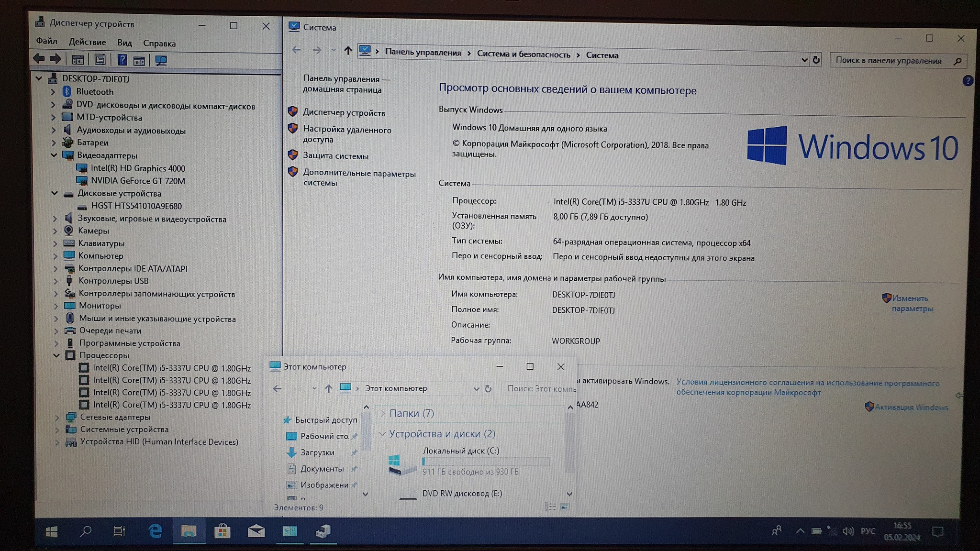The image size is (980, 551).
Task: Expand the Сетевые адаптеры category
Action: (x=56, y=417)
